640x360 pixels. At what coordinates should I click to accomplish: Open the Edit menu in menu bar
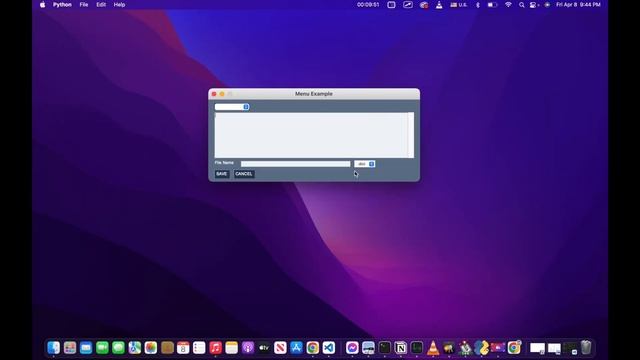click(101, 4)
